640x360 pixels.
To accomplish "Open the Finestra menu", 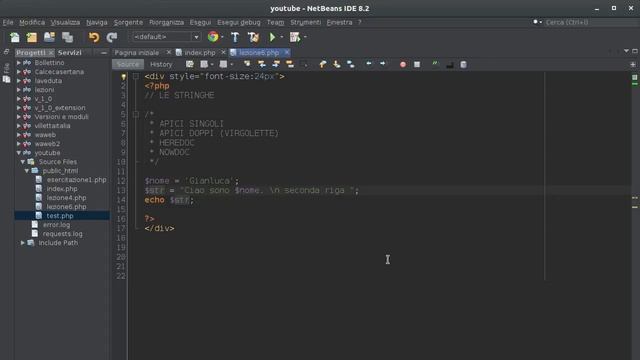I will 339,22.
